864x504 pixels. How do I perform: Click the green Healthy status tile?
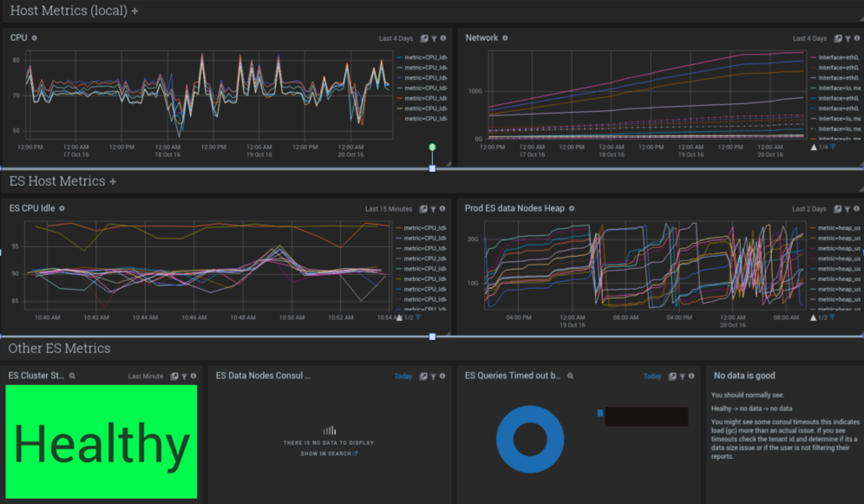[x=101, y=442]
